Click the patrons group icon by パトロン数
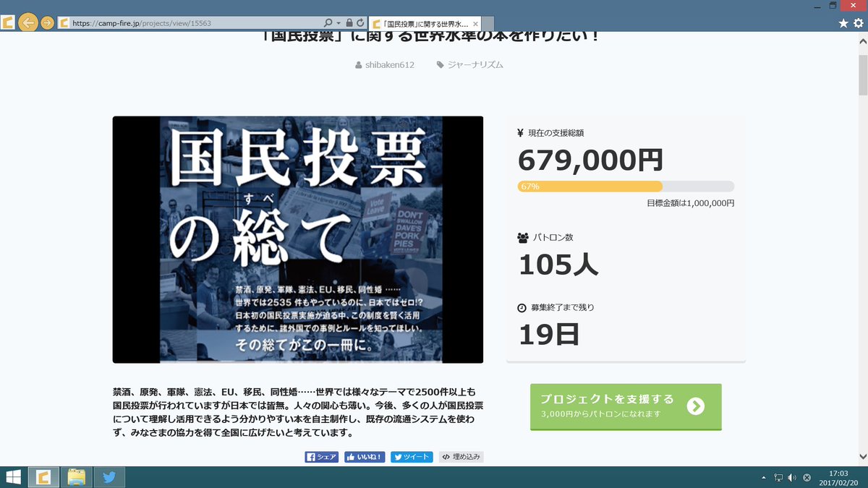This screenshot has width=868, height=488. 523,237
